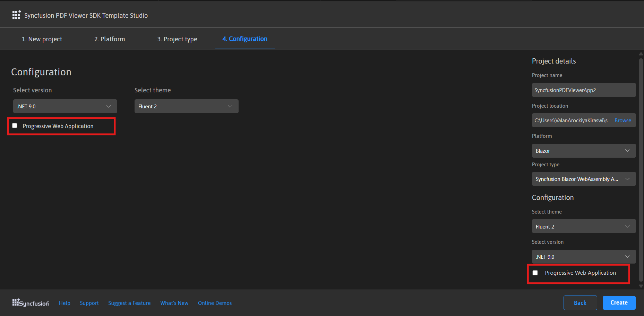644x316 pixels.
Task: Toggle Progressive Web Application checkbox in Project details
Action: point(535,273)
